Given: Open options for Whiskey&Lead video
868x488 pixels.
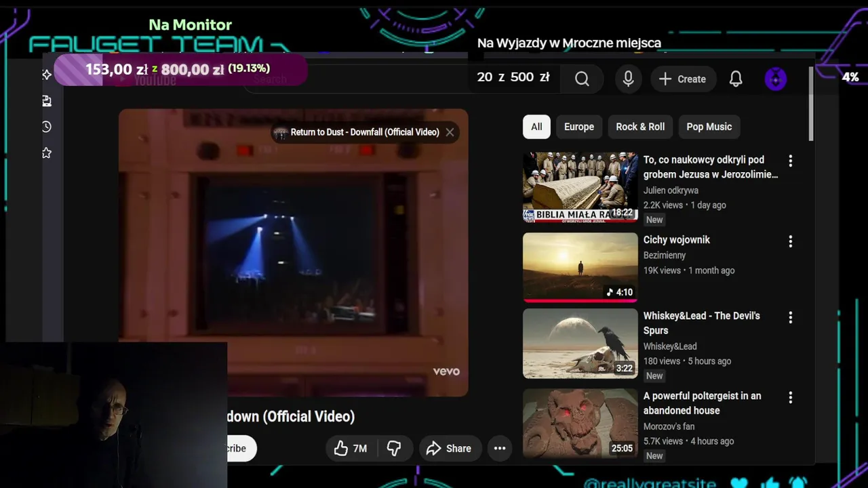Looking at the screenshot, I should point(790,317).
